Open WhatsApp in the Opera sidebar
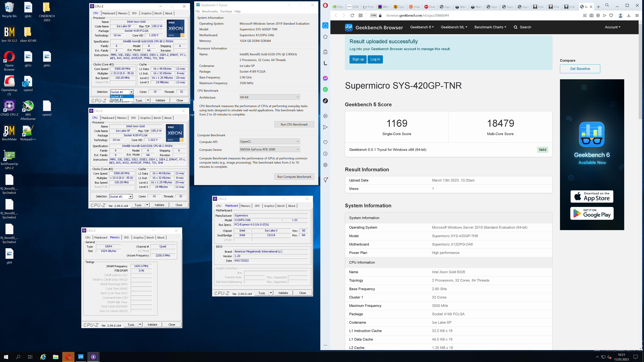 325,89
